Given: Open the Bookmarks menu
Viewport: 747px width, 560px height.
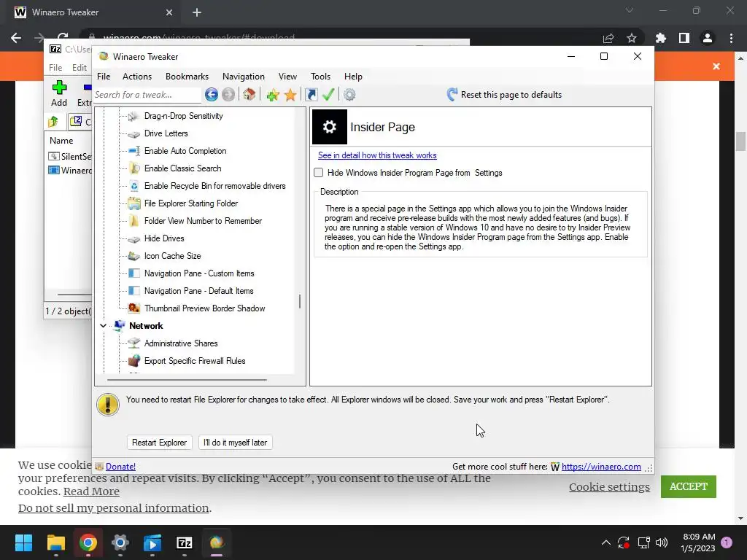Looking at the screenshot, I should pos(187,76).
